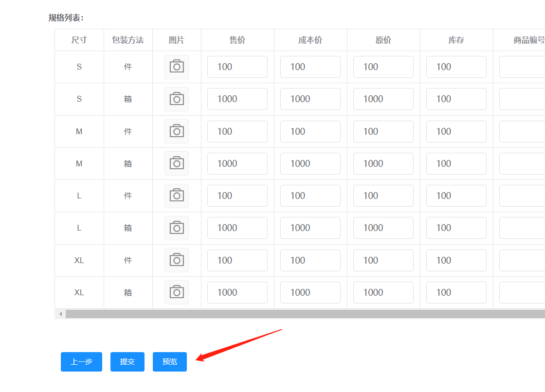This screenshot has height=392, width=545.
Task: Click camera icon in S 箱 row
Action: pyautogui.click(x=177, y=99)
